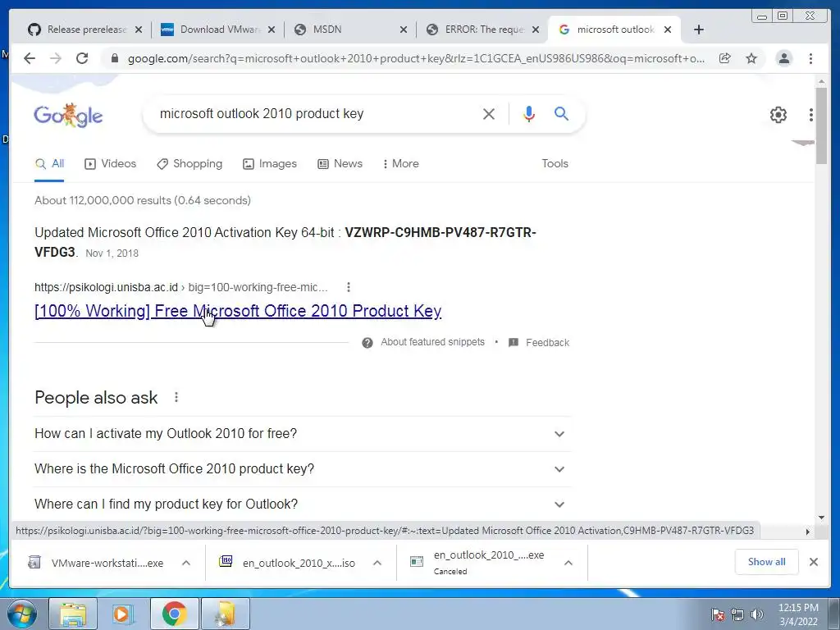
Task: Open the Chrome profile avatar
Action: [783, 58]
